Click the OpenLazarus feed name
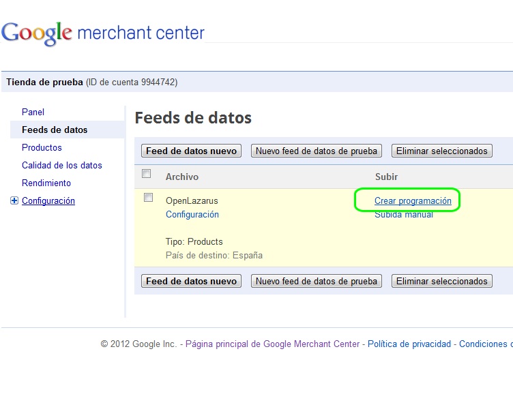513x420 pixels. tap(192, 201)
